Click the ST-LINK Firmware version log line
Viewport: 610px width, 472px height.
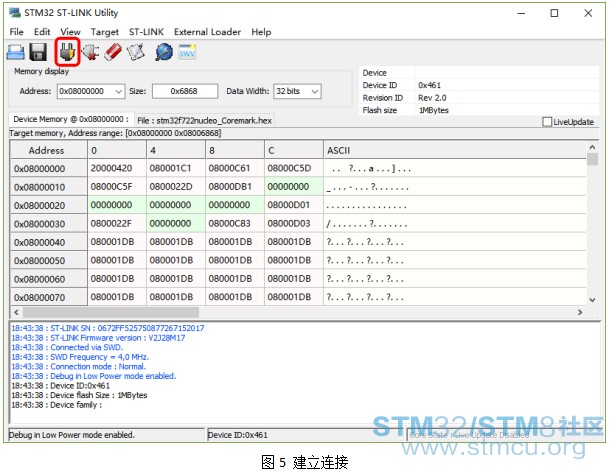(98, 338)
